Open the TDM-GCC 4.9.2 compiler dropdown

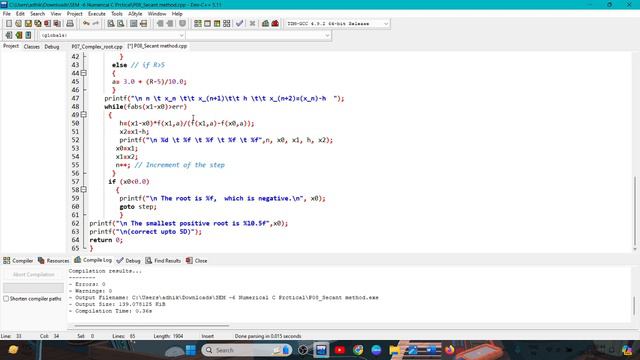point(337,24)
